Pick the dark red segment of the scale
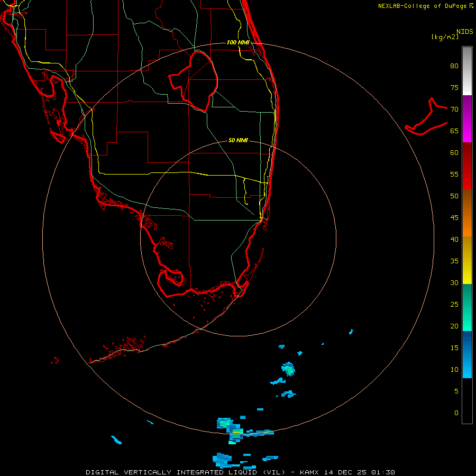 [x=467, y=166]
